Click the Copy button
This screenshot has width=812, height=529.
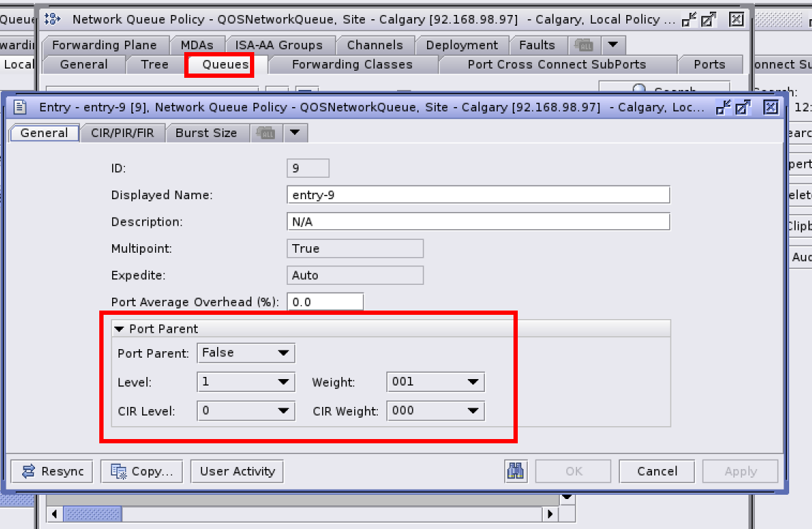tap(141, 471)
